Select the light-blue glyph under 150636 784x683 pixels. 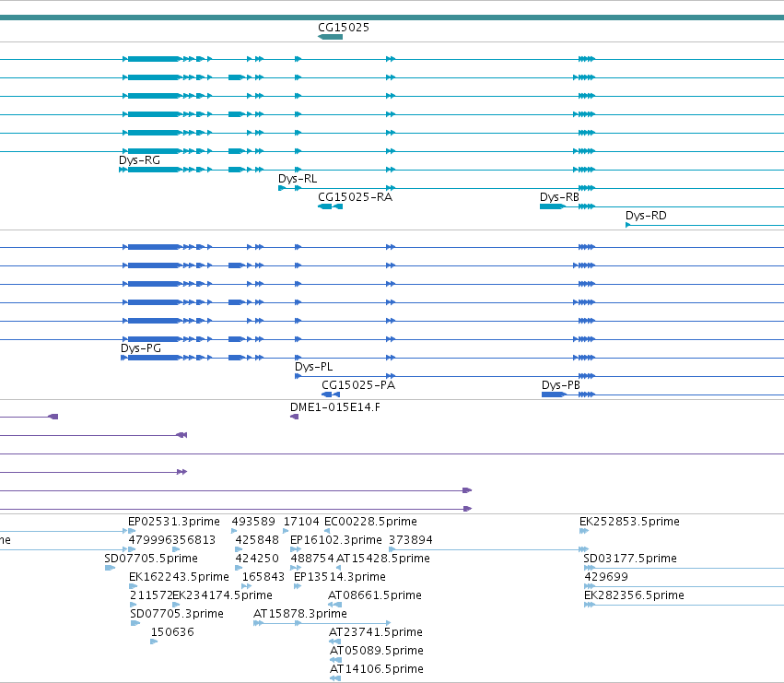click(x=154, y=642)
